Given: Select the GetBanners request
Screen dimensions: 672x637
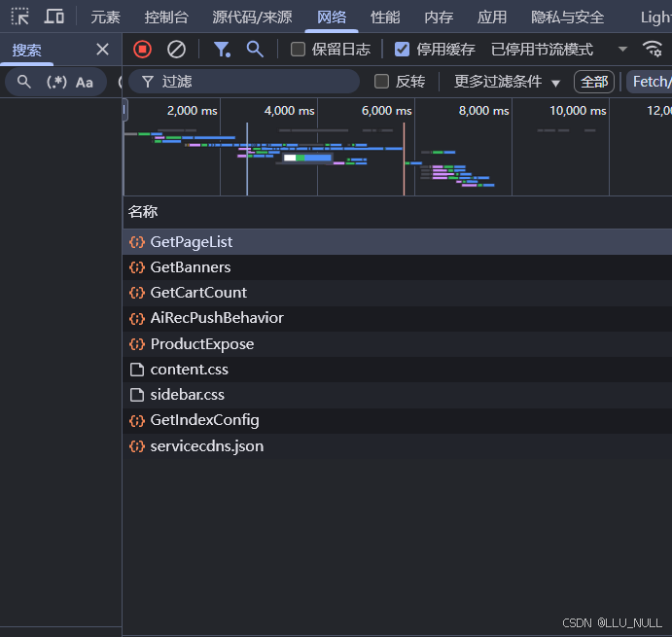Looking at the screenshot, I should tap(398, 267).
